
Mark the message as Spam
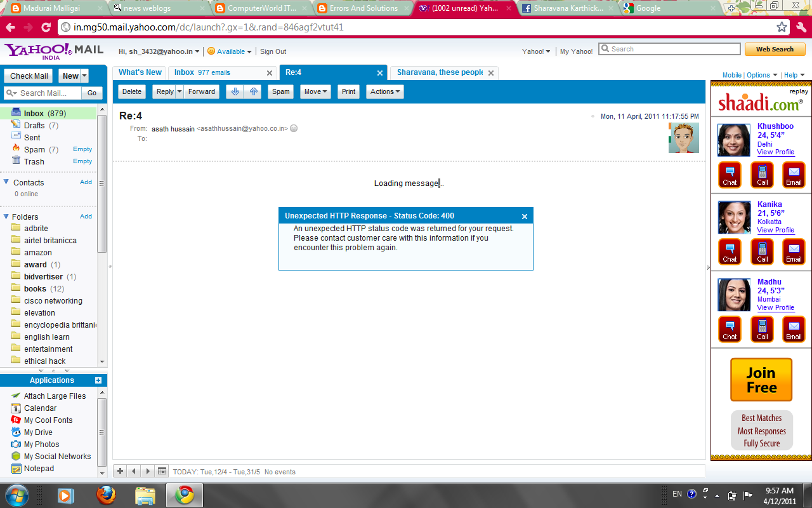[x=281, y=91]
